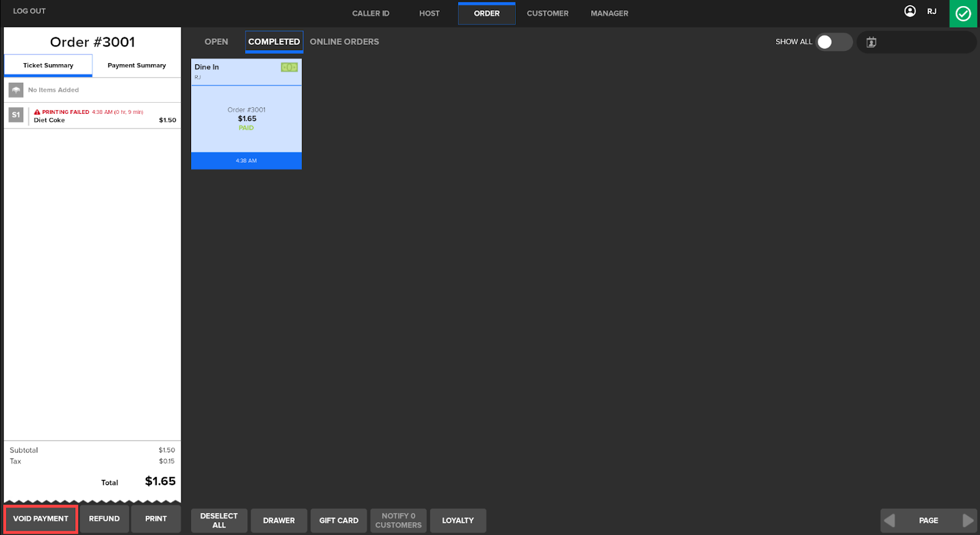Click the calendar date filter icon
The height and width of the screenshot is (535, 980).
pyautogui.click(x=871, y=42)
